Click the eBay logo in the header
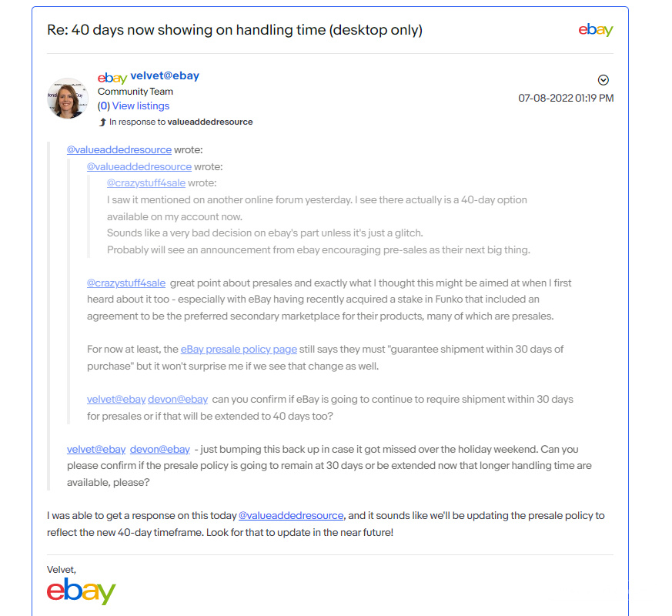Image resolution: width=672 pixels, height=616 pixels. click(x=595, y=29)
